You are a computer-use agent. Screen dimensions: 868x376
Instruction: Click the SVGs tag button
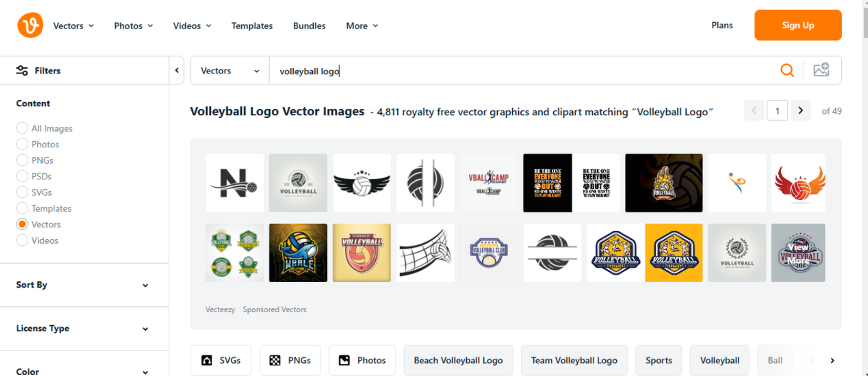pos(221,360)
